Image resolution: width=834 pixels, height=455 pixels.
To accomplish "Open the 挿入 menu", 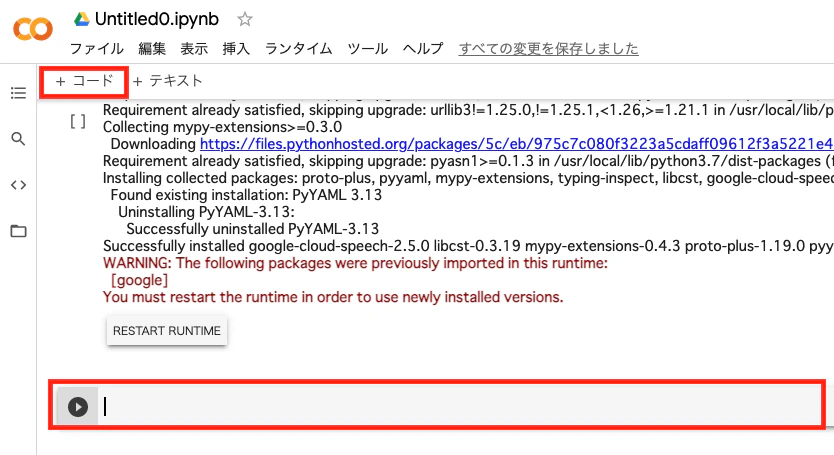I will 236,49.
